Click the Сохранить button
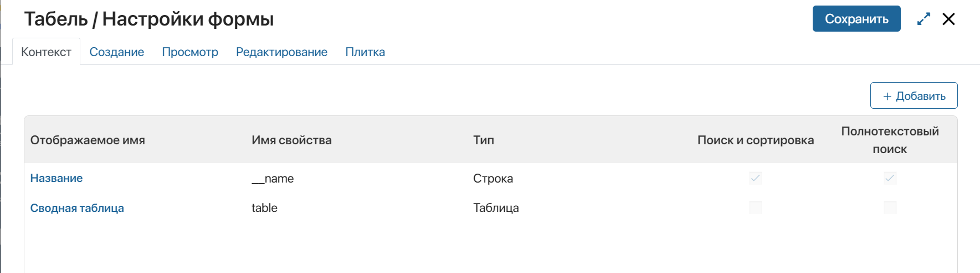The image size is (980, 273). click(856, 19)
